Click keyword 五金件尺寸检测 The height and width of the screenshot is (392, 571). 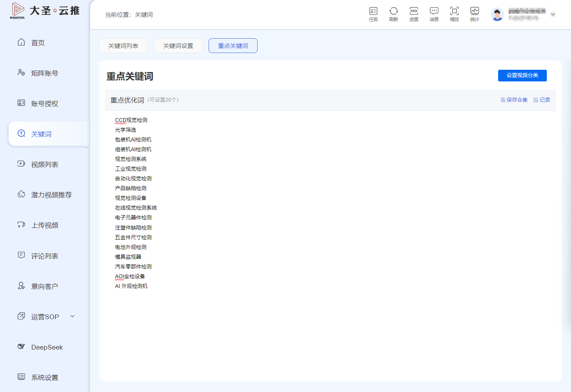click(133, 237)
